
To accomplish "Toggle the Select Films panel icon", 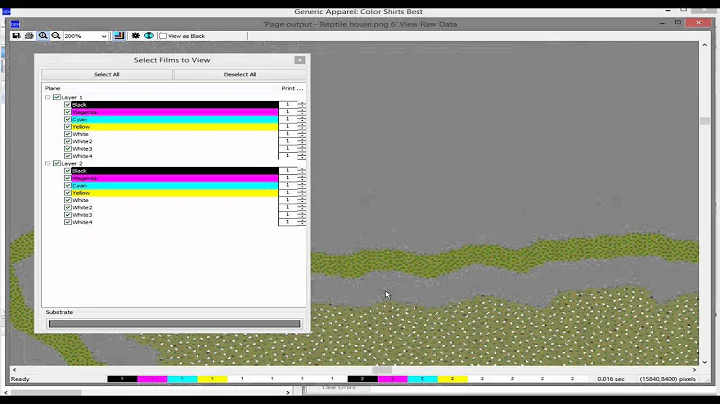I will [x=119, y=36].
